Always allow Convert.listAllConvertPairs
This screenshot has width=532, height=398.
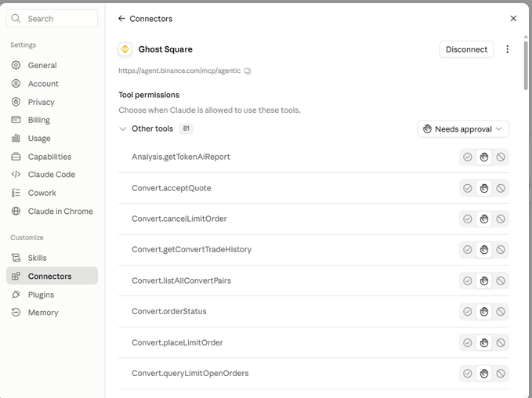pos(468,281)
